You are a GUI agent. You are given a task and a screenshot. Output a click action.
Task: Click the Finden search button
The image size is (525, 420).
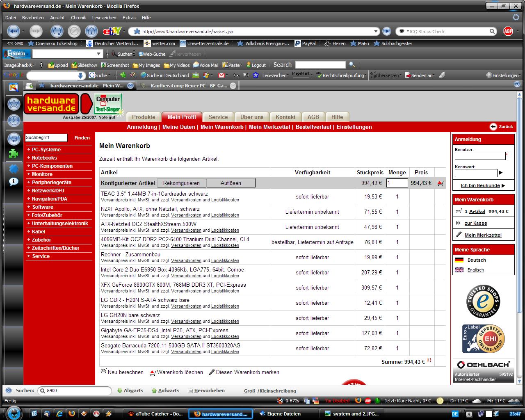(82, 138)
